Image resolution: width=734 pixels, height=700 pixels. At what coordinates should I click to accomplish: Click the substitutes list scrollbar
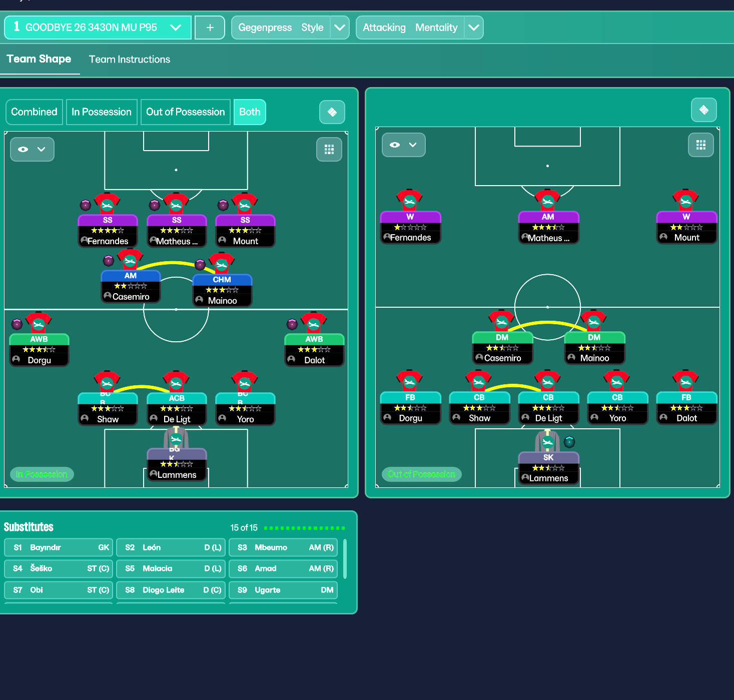click(x=345, y=558)
